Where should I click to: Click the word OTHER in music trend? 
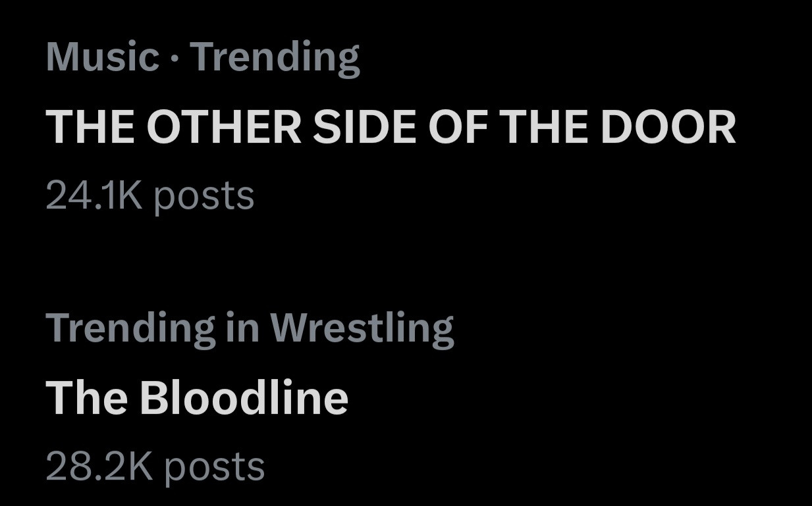(223, 126)
